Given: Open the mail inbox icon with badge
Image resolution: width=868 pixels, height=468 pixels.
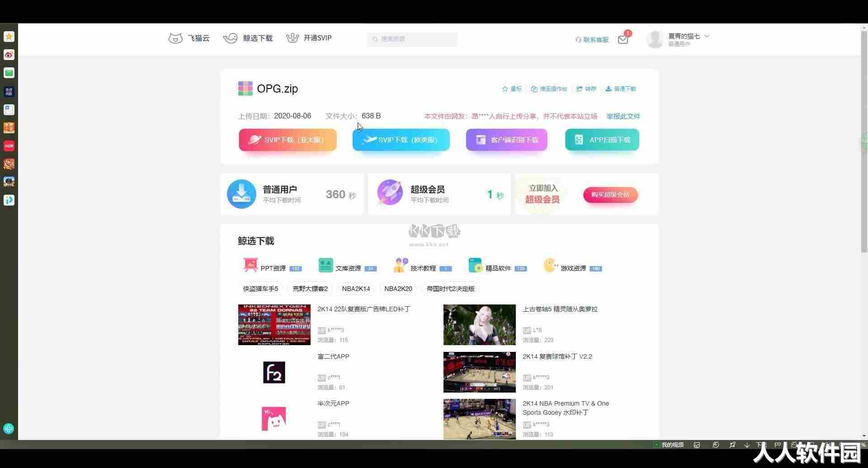Looking at the screenshot, I should (x=623, y=39).
